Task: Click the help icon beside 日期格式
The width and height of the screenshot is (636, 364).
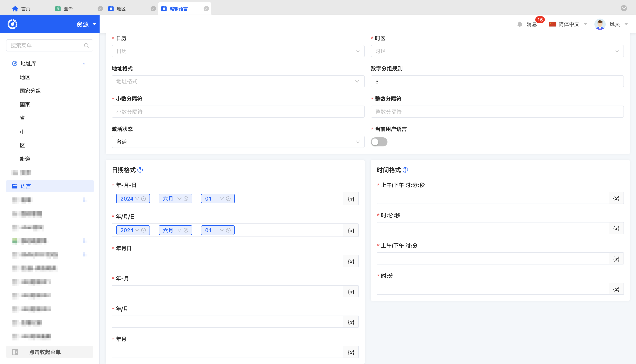Action: click(140, 170)
